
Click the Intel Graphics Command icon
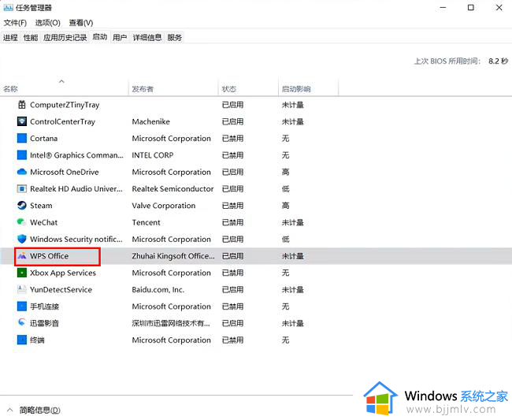[x=22, y=155]
